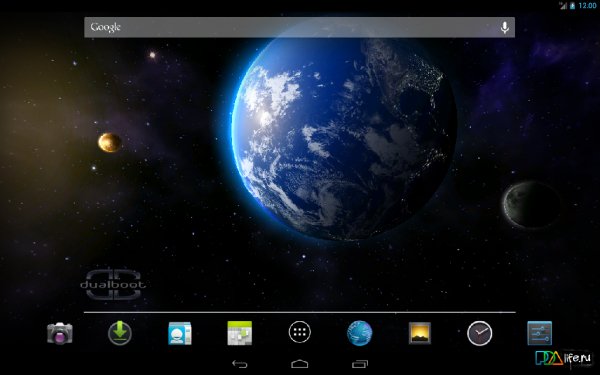Viewport: 600px width, 375px height.
Task: Launch the Browser globe icon
Action: (359, 333)
